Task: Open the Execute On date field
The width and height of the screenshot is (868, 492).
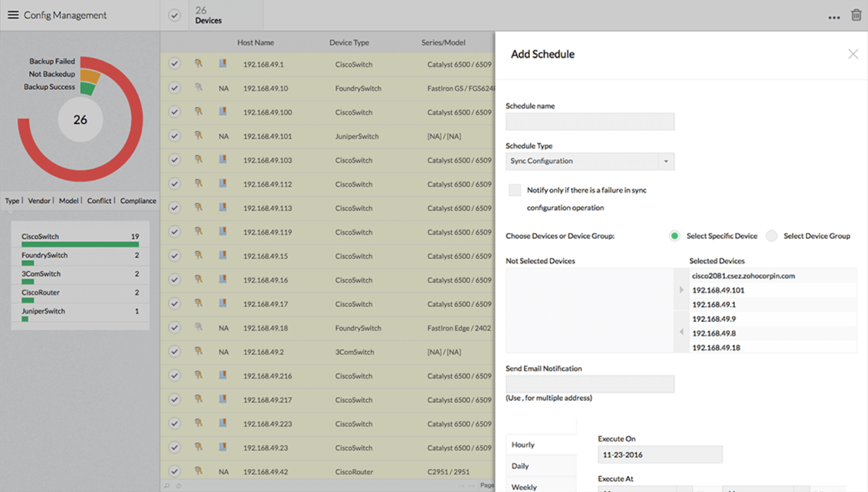Action: tap(660, 455)
